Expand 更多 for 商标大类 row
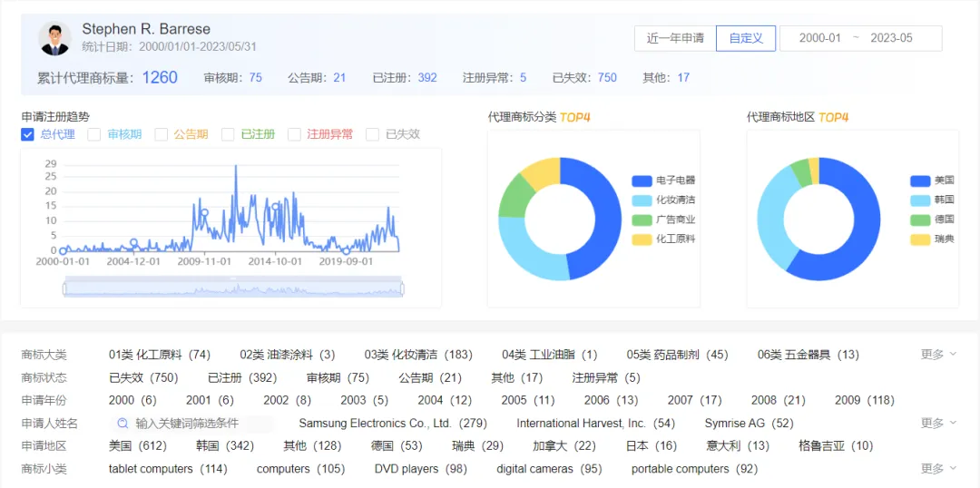The image size is (980, 488). point(938,355)
